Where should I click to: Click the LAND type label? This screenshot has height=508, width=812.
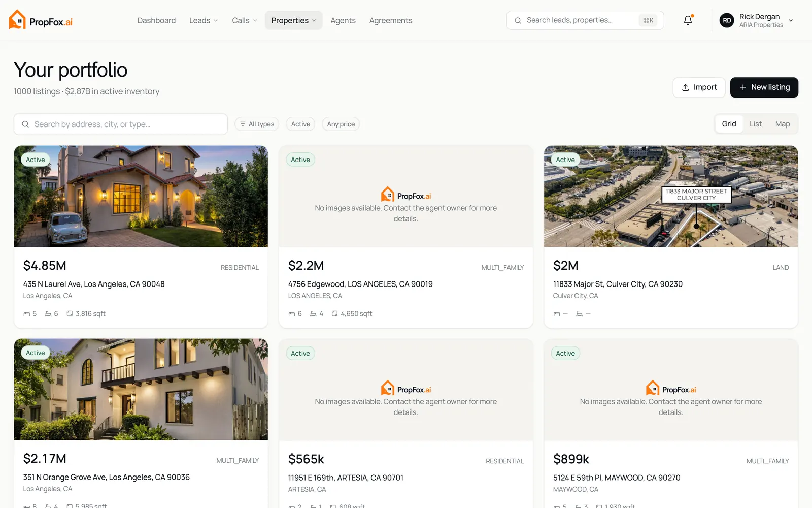click(781, 268)
